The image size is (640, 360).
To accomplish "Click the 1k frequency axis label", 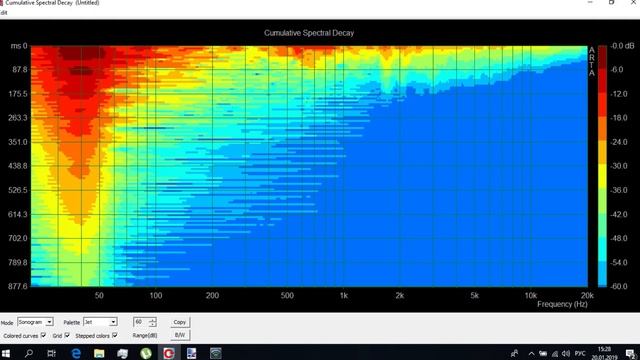I will (x=344, y=296).
